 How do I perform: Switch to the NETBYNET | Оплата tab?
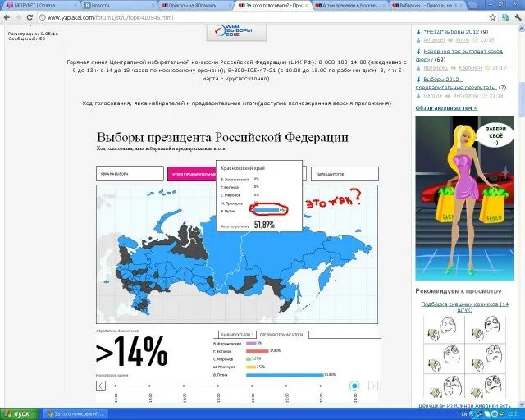point(43,6)
